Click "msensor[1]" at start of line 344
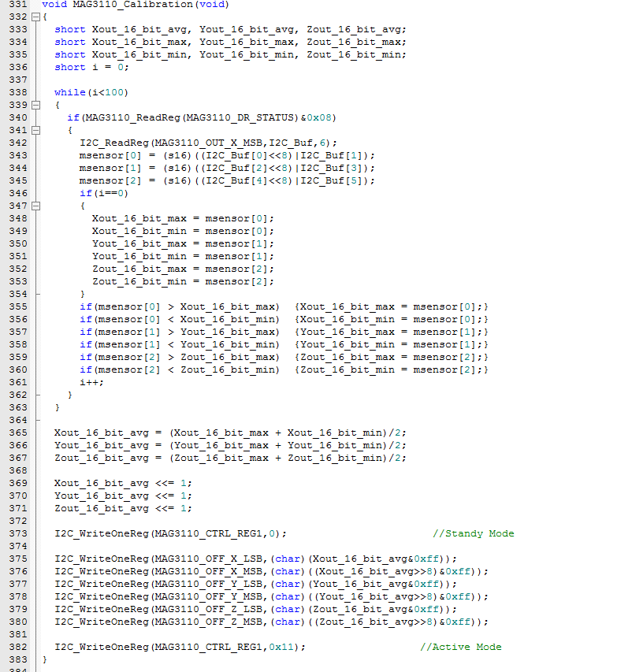The height and width of the screenshot is (672, 617). [110, 168]
